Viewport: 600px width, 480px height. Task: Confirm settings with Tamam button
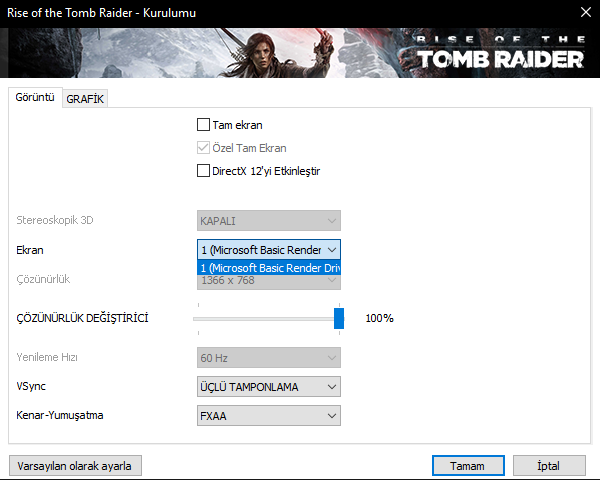[468, 466]
